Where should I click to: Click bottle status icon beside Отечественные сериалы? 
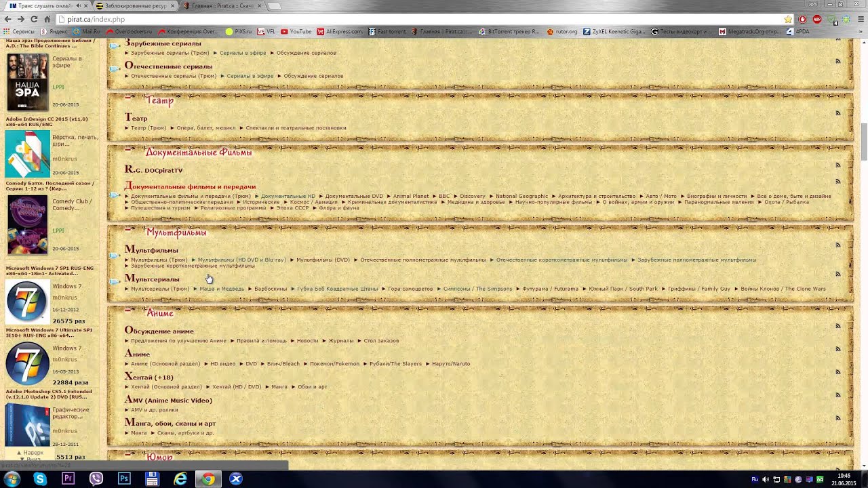(x=115, y=68)
